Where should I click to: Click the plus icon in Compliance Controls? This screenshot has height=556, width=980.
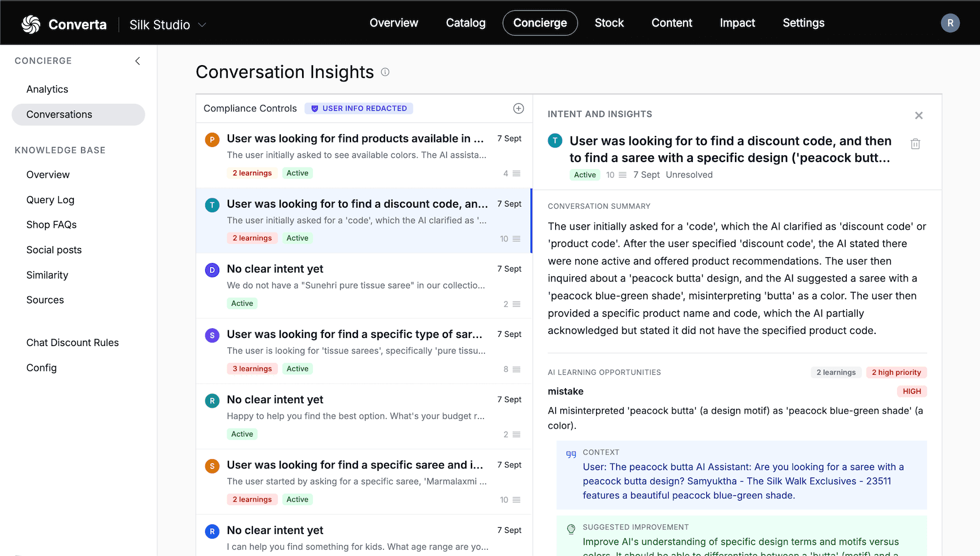(x=518, y=108)
